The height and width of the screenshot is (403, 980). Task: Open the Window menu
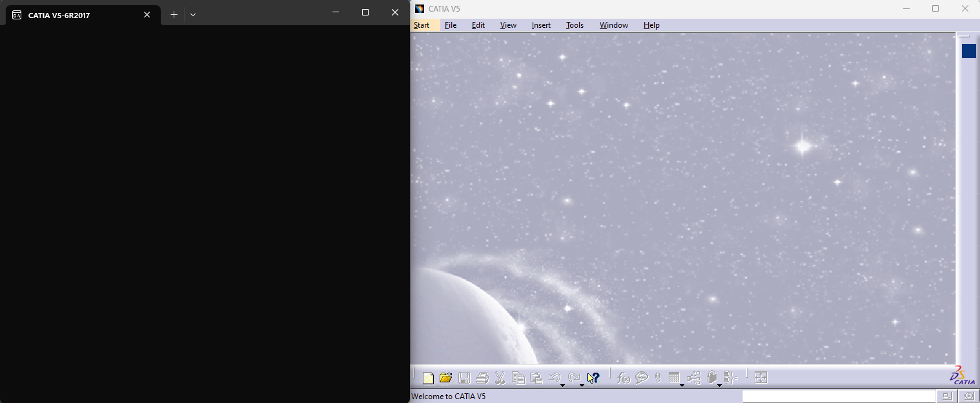[x=614, y=25]
